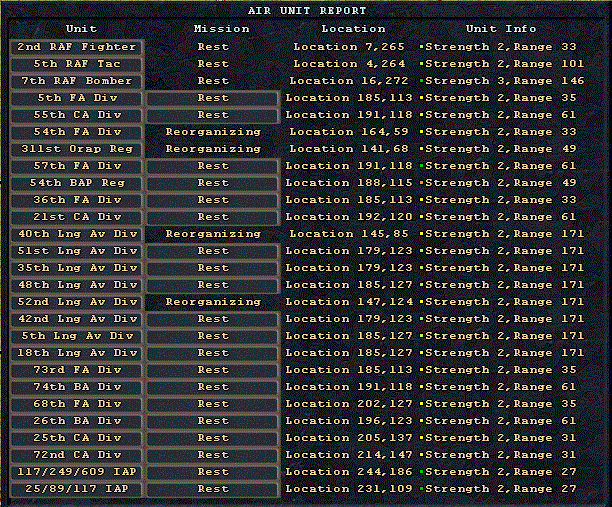Change Rest mission for 54th BAP Reg
612x507 pixels.
[213, 183]
